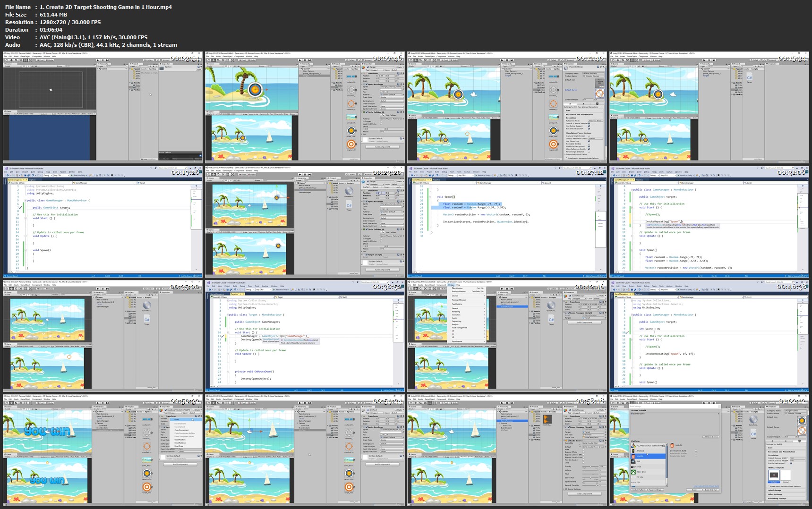Open the thumbnail frame stamped 00:31:06
Image resolution: width=812 pixels, height=509 pixels.
coord(709,221)
